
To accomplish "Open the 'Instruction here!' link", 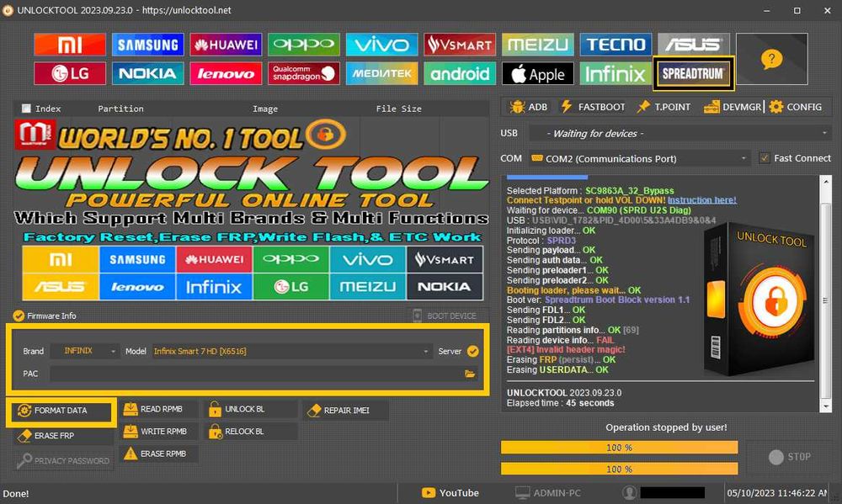I will pyautogui.click(x=702, y=200).
